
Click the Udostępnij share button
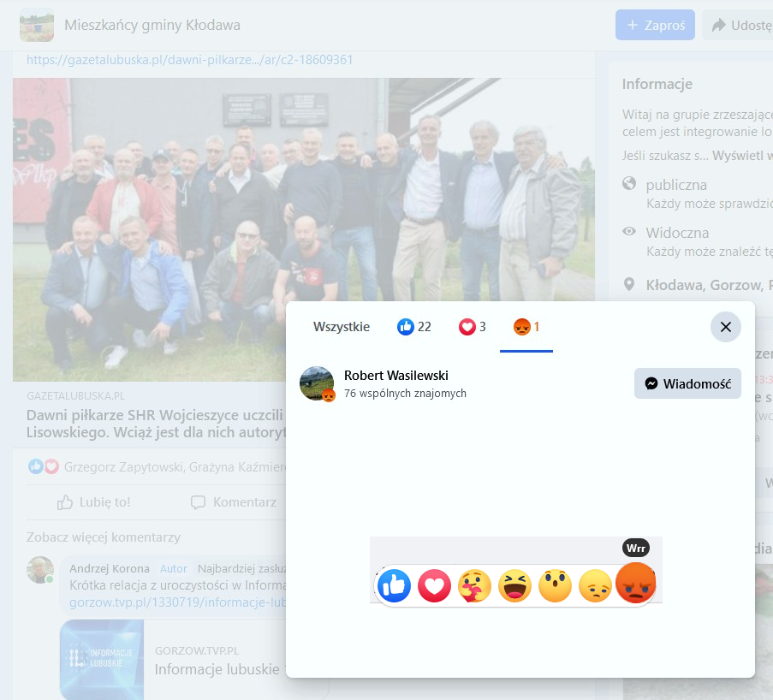pos(738,25)
